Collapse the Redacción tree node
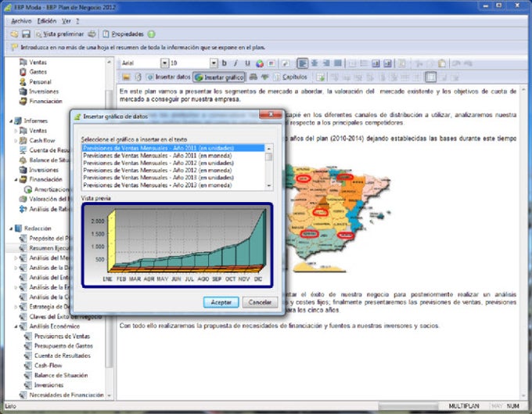The image size is (532, 414). tap(11, 229)
